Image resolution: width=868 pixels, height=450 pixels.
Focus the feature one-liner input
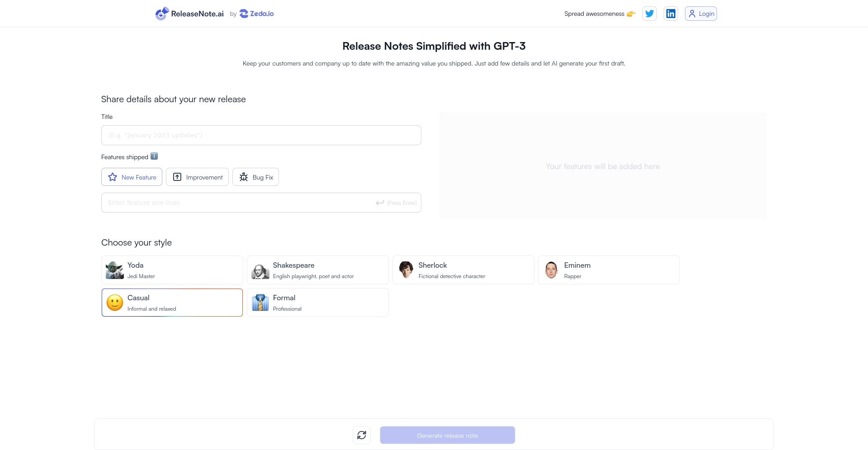[x=261, y=203]
